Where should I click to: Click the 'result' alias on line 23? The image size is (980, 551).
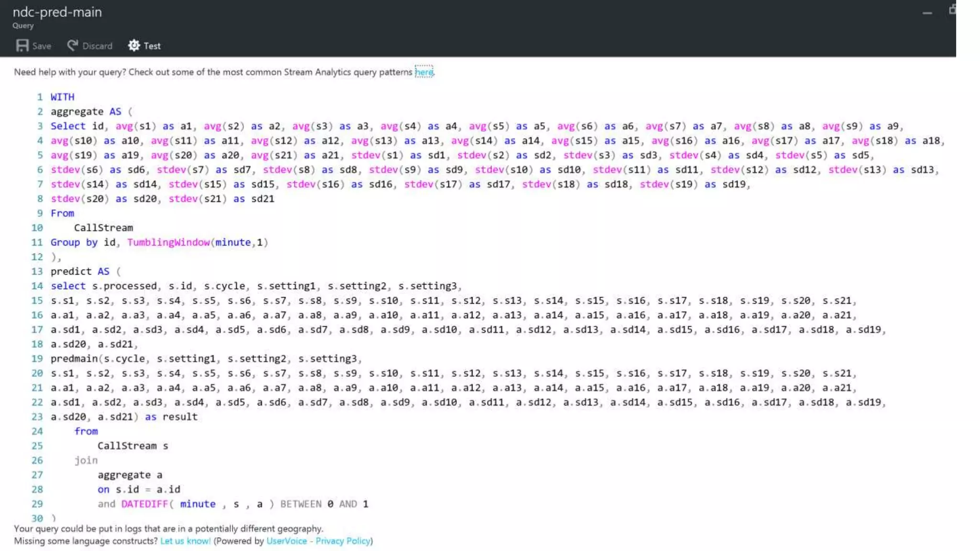[x=180, y=417]
